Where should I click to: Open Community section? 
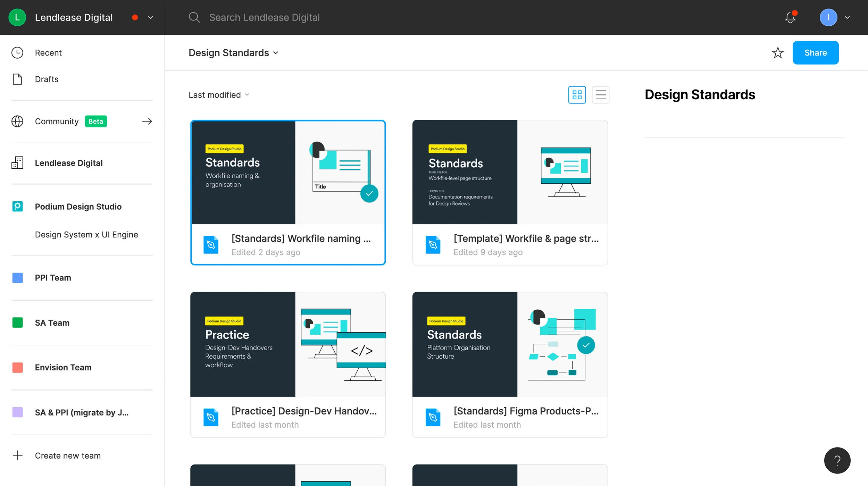point(57,121)
